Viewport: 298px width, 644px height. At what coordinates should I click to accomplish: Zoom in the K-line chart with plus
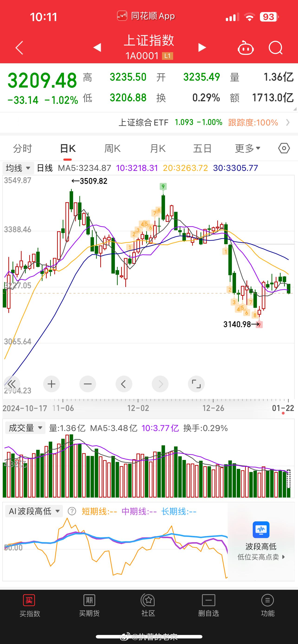click(51, 384)
